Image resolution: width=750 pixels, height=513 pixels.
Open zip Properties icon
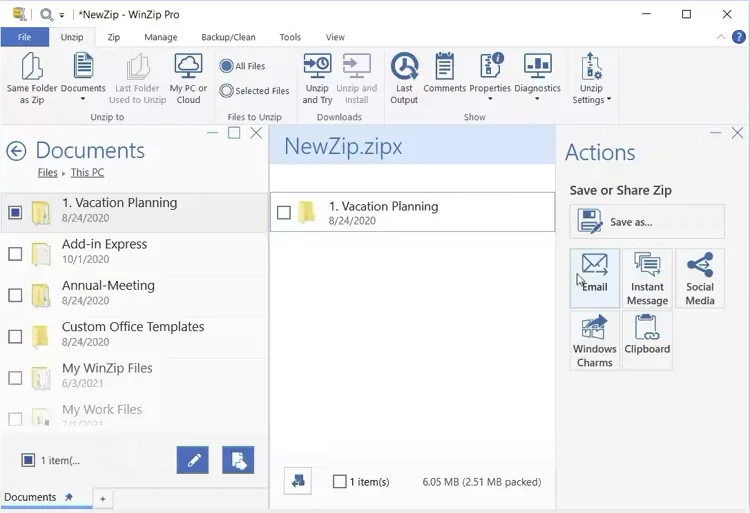(491, 65)
